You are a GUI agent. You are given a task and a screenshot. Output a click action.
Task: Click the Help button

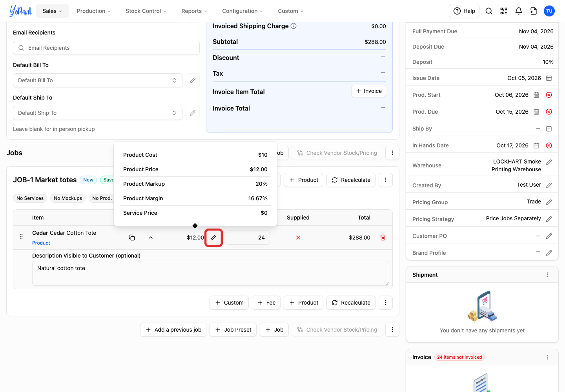coord(464,11)
